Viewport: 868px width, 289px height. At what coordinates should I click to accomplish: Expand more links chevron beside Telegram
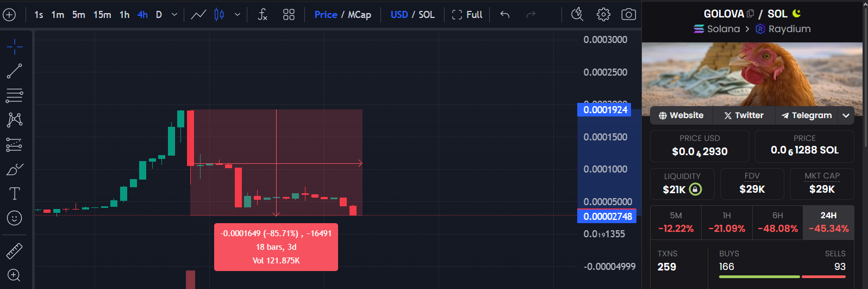[x=846, y=115]
